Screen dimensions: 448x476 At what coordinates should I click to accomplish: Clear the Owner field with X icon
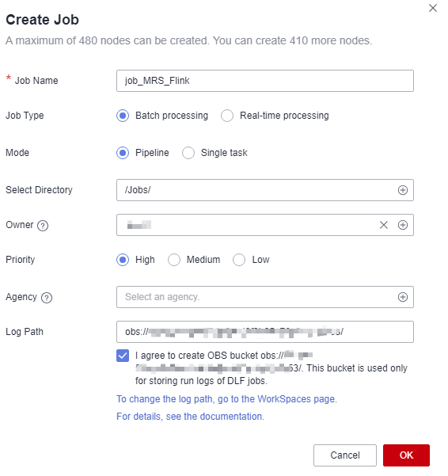pyautogui.click(x=384, y=225)
